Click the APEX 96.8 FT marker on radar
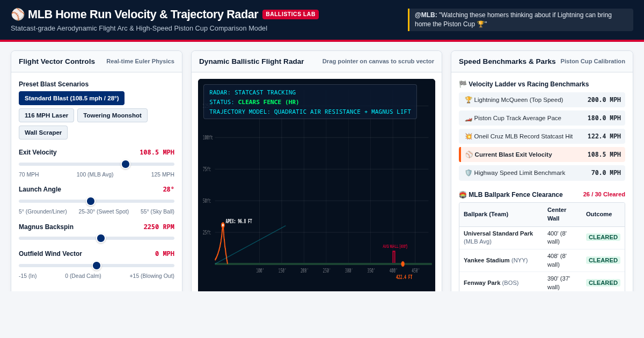The height and width of the screenshot is (338, 644). click(223, 225)
